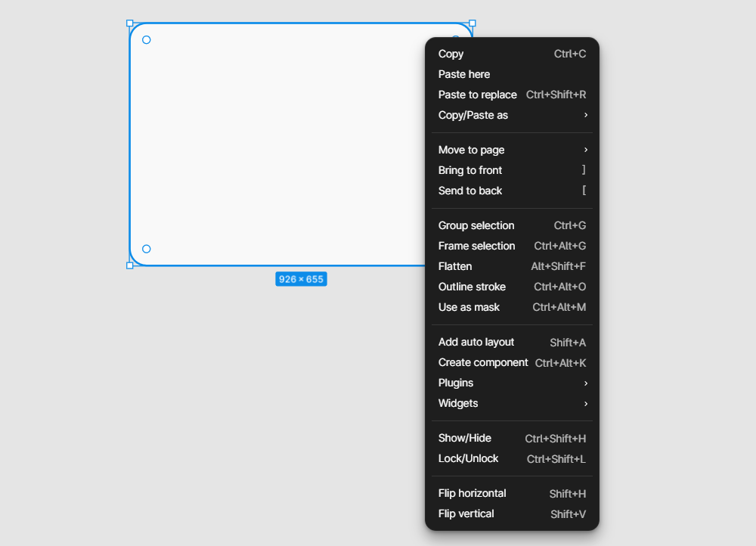Select Group selection

[512, 225]
